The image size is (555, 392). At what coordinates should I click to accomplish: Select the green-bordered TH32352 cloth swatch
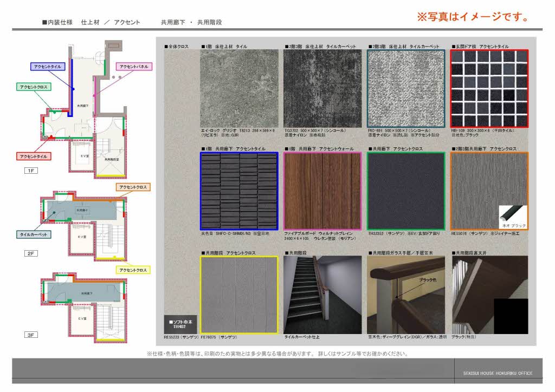[406, 191]
